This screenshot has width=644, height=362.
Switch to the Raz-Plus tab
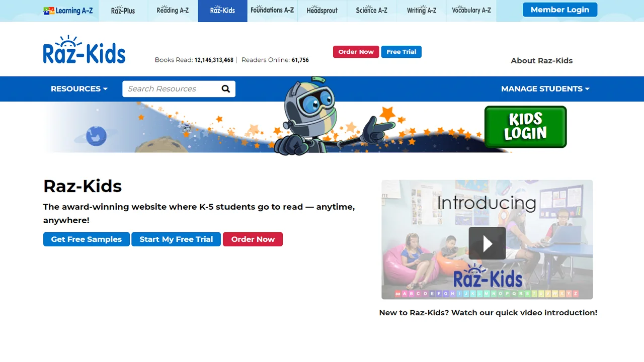123,11
